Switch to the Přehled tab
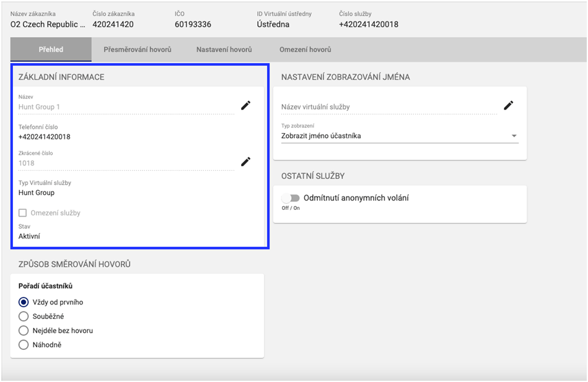 [x=51, y=50]
